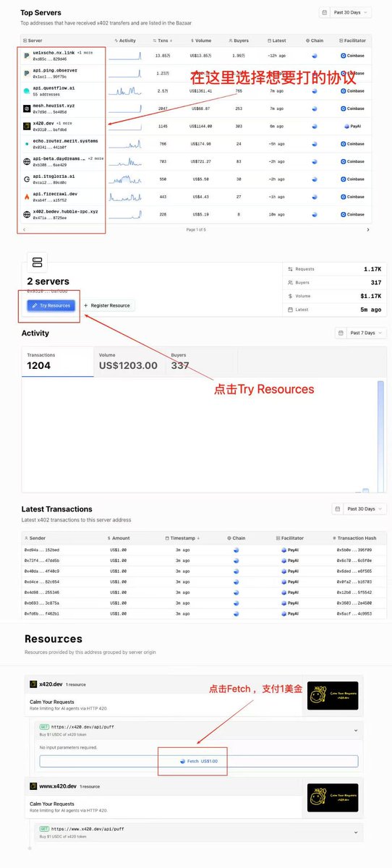The width and height of the screenshot is (392, 868).
Task: Click the chain icon in api.ping.observer row
Action: pos(315,73)
